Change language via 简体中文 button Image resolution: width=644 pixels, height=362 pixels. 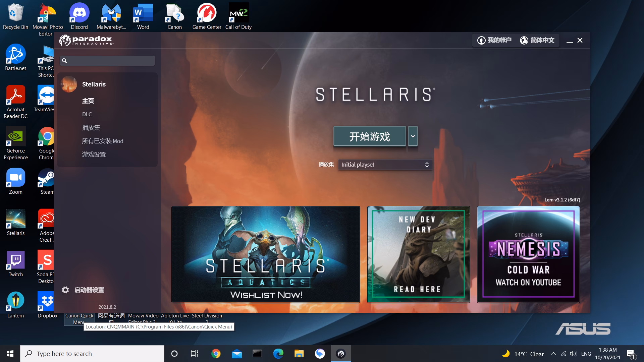click(x=537, y=40)
